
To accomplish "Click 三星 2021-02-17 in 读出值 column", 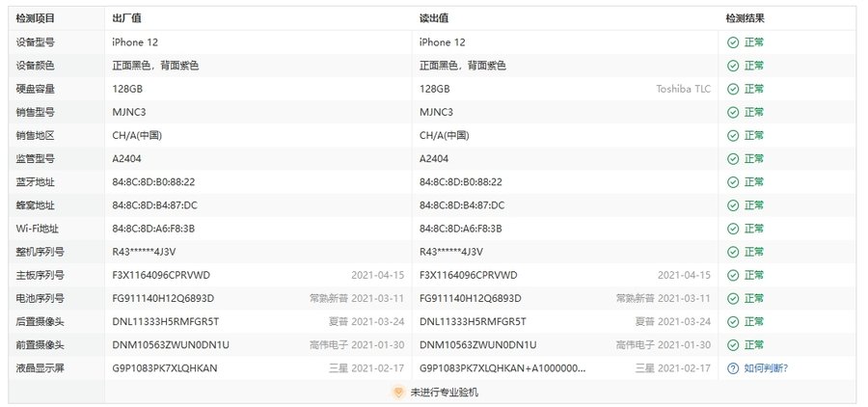I will pyautogui.click(x=672, y=368).
